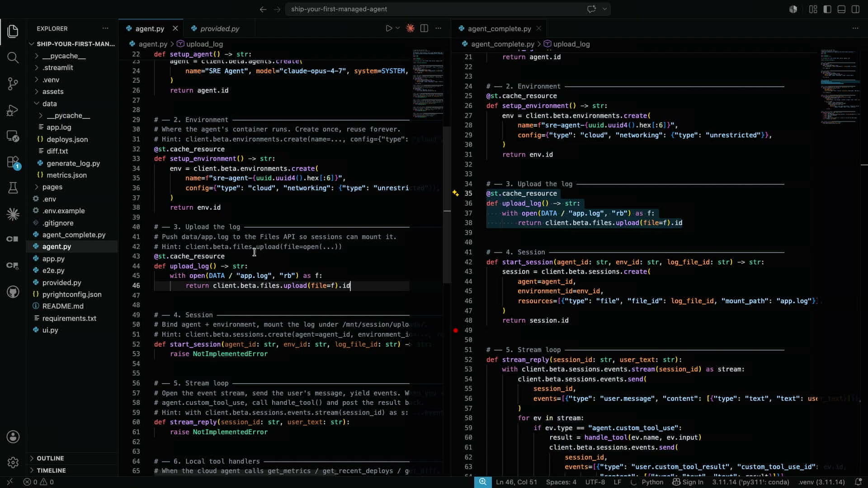Switch to the agent.py tab

click(x=150, y=28)
